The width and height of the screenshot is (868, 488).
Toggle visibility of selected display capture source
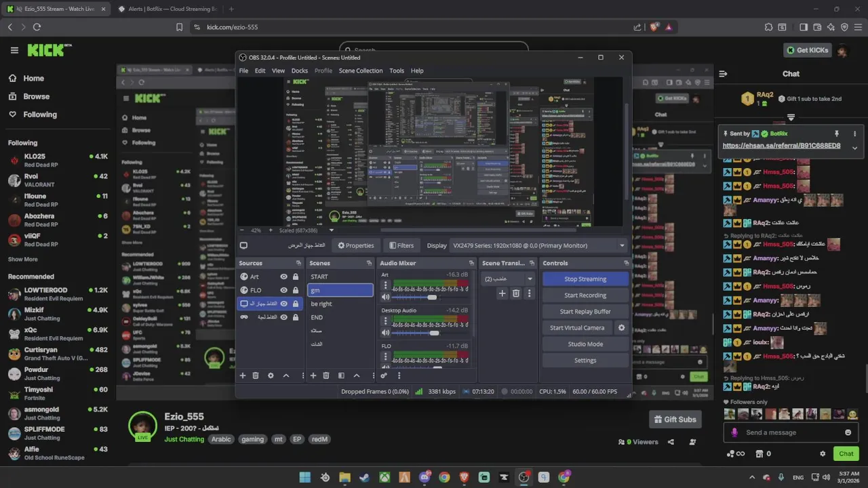284,304
